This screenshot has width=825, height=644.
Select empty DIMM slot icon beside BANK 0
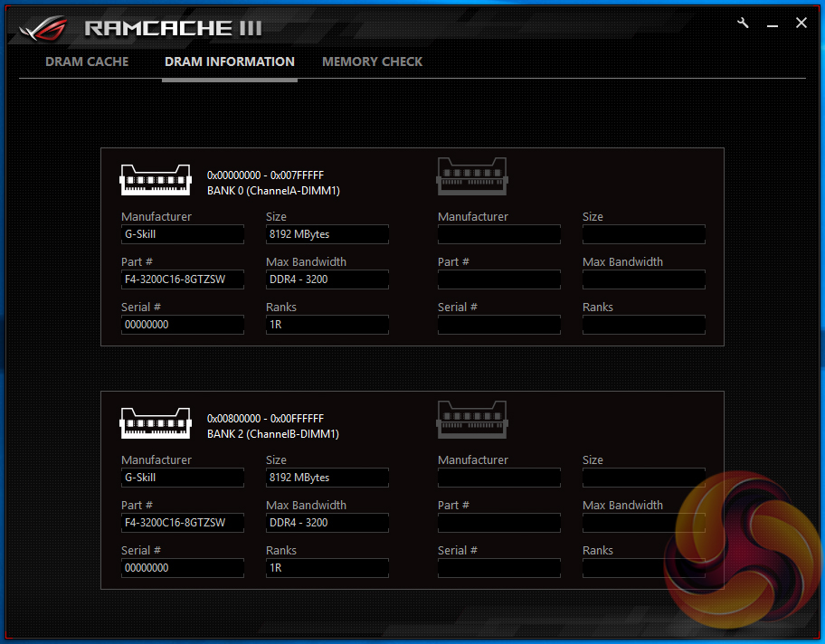point(472,176)
